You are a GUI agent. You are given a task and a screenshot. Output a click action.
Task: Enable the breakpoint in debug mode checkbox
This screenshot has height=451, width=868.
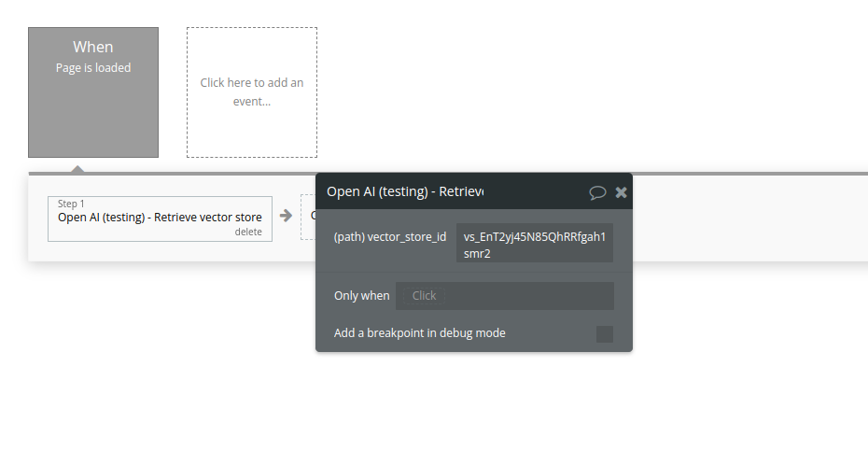click(x=605, y=333)
